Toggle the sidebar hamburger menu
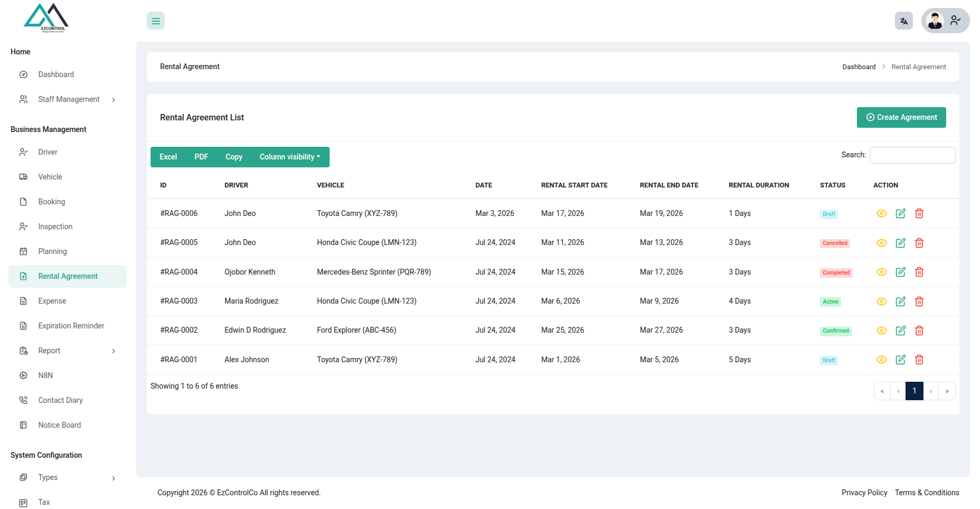 point(156,21)
